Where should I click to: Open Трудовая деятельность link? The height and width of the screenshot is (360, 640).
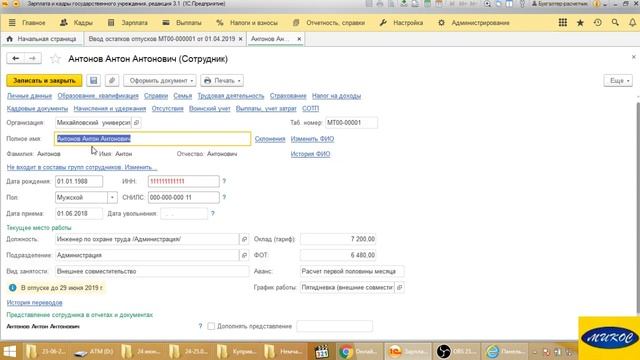[231, 96]
